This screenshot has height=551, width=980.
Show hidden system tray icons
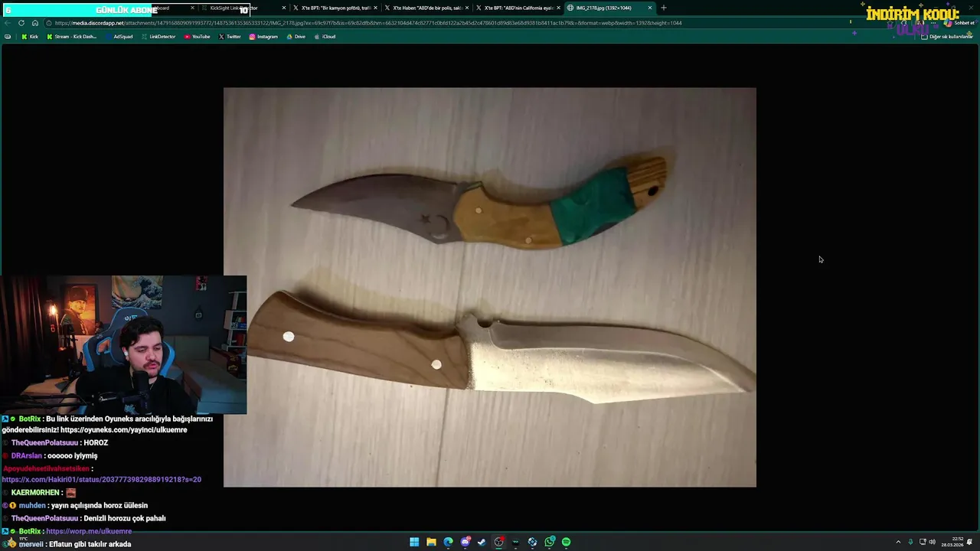[x=898, y=542]
